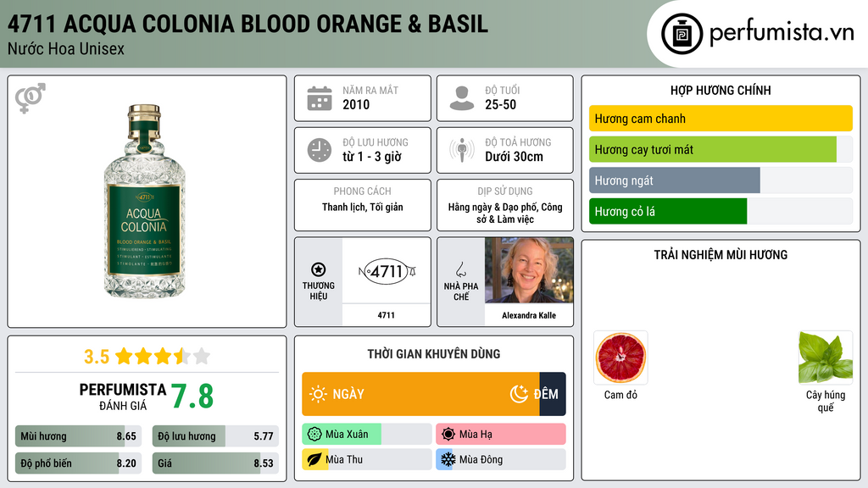Click the star badge icon above Thương Hiệu
Screen dimensions: 868x488
[x=319, y=269]
